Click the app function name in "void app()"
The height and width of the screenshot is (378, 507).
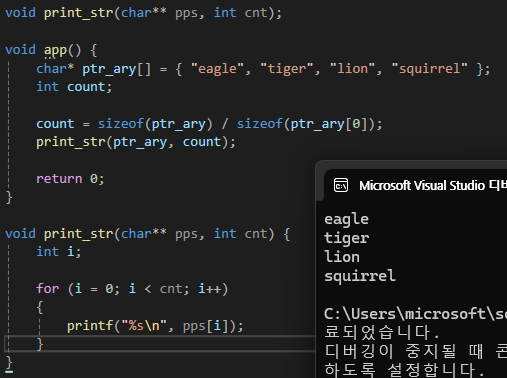pos(55,50)
